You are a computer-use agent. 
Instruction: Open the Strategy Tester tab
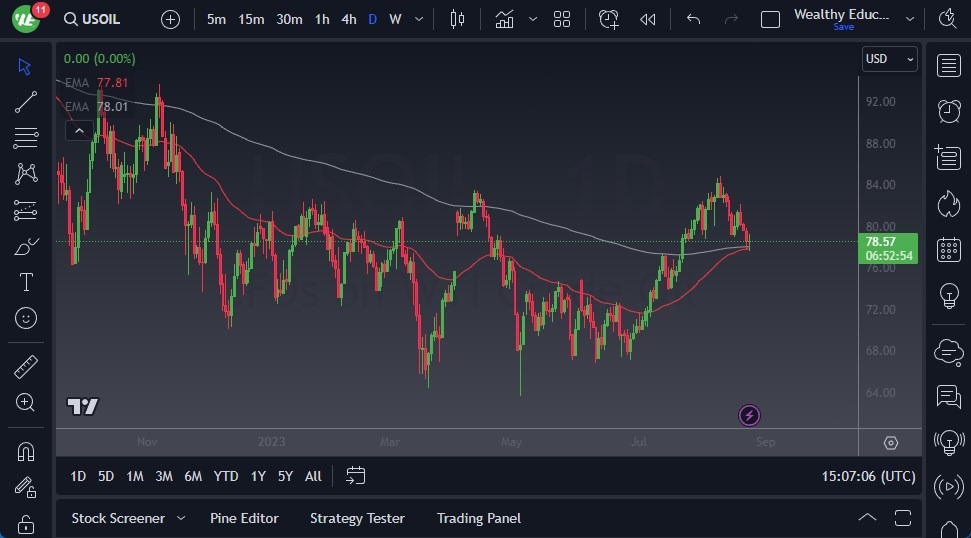click(357, 518)
